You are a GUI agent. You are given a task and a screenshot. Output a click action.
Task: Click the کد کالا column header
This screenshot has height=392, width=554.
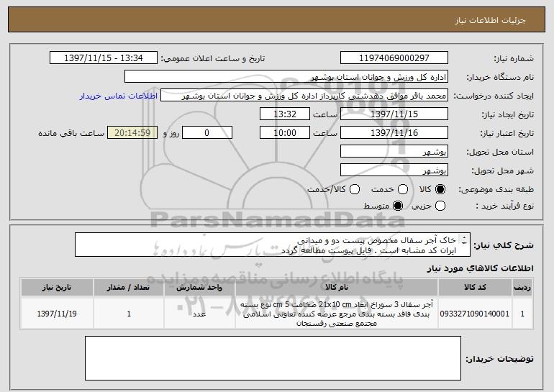[x=475, y=288]
